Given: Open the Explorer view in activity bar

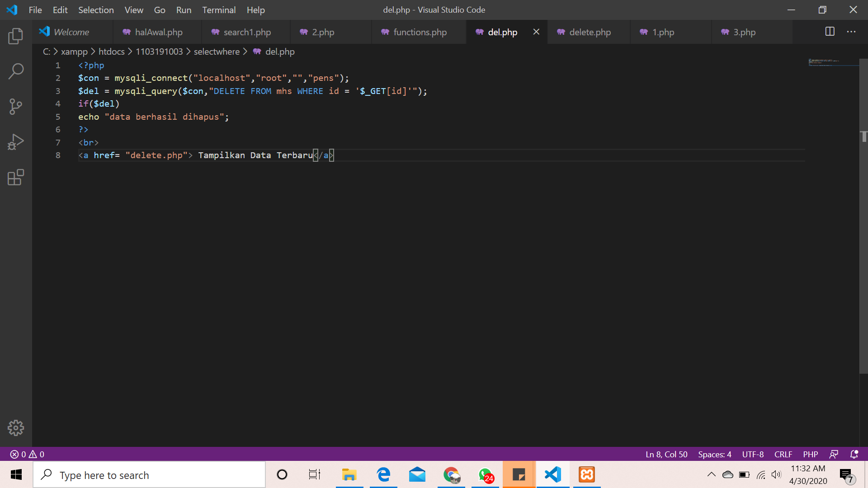Looking at the screenshot, I should [16, 36].
